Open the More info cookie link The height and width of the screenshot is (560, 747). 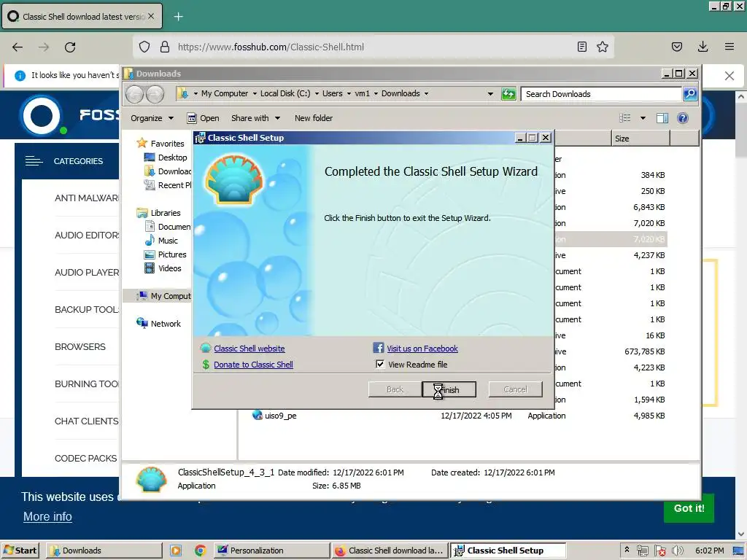pos(47,517)
